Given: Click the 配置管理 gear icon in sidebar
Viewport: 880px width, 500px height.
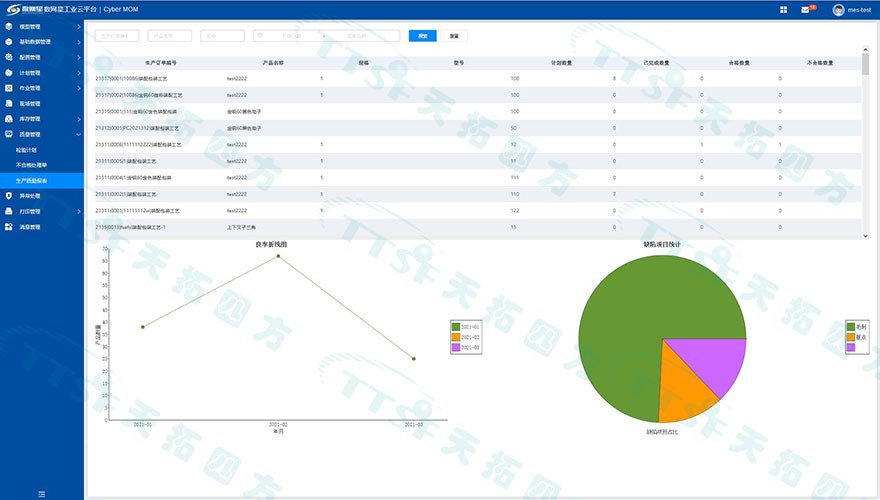Looking at the screenshot, I should pyautogui.click(x=9, y=57).
